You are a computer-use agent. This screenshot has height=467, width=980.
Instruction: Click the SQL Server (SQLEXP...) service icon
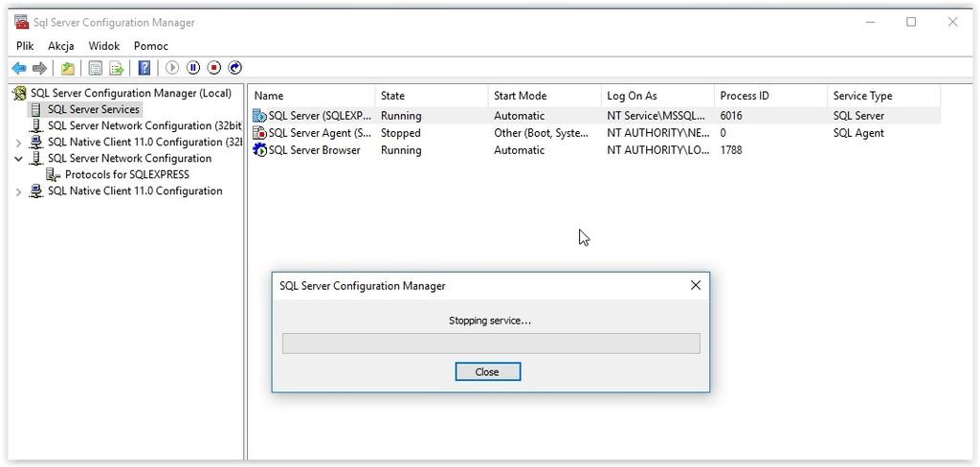[259, 116]
